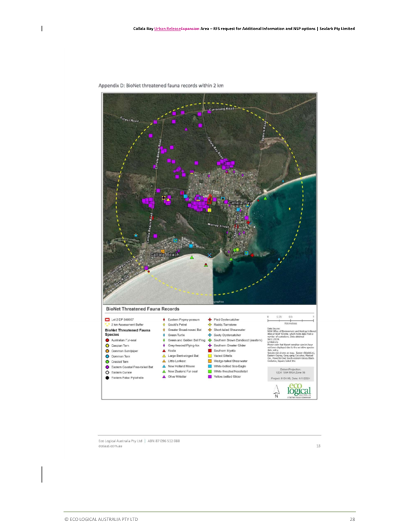Click the Varied Sittella yellow square legend symbol
411x532 pixels.
pyautogui.click(x=210, y=356)
